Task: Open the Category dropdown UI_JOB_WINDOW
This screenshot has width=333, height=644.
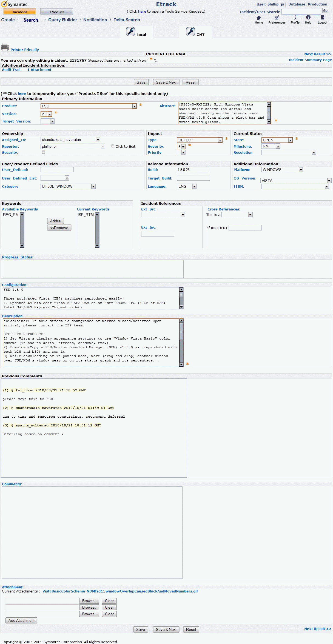Action: click(x=68, y=186)
